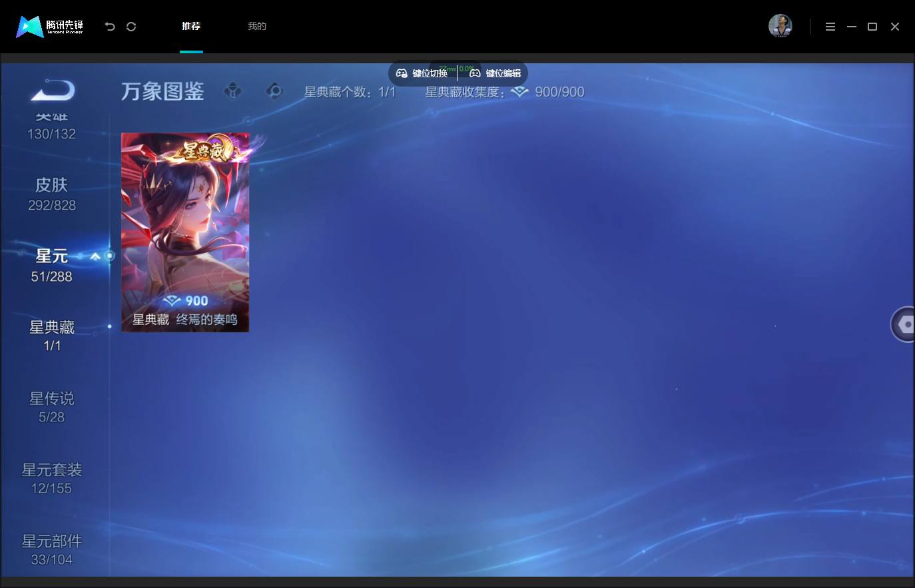Open the 星元套装 sidebar category

click(x=52, y=478)
